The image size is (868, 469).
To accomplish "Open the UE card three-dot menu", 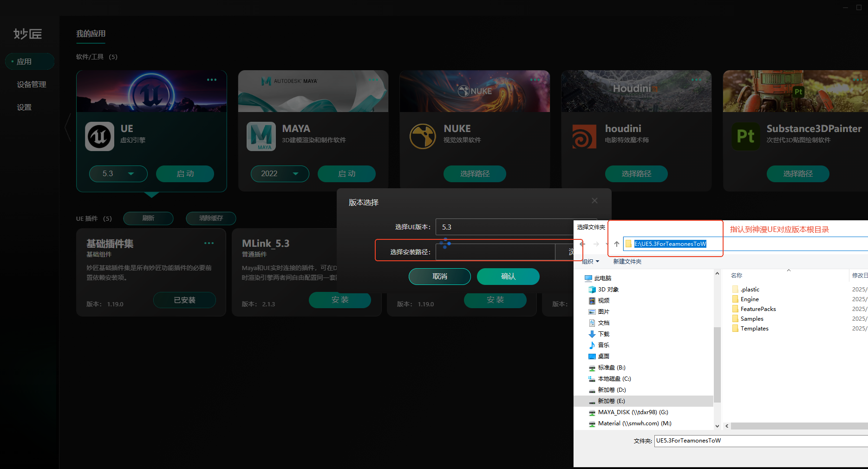I will coord(212,80).
